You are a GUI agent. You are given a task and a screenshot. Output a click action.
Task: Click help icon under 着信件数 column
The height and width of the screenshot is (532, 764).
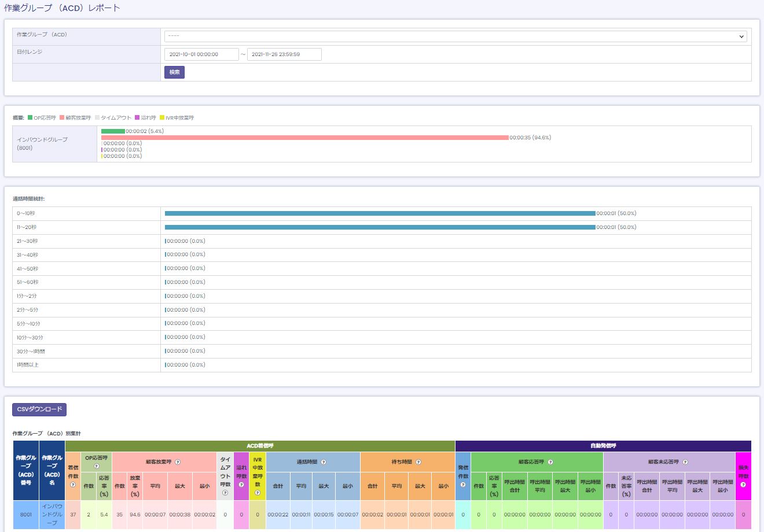click(x=73, y=485)
